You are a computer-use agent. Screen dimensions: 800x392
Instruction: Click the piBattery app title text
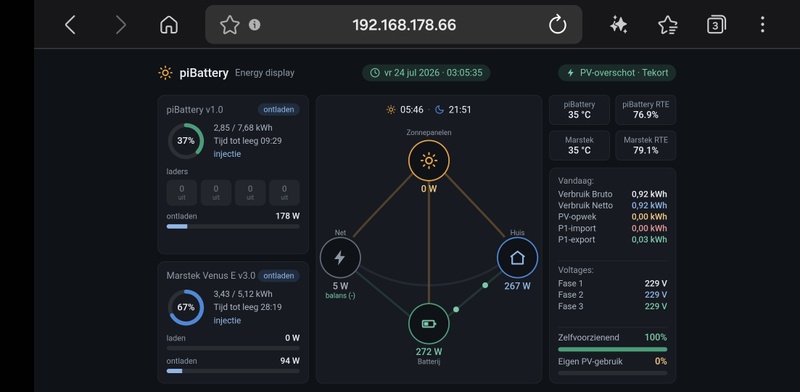click(x=204, y=73)
